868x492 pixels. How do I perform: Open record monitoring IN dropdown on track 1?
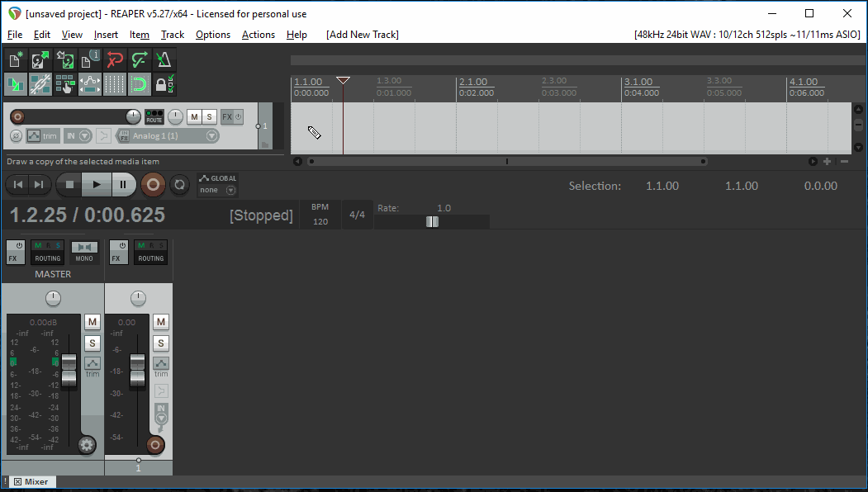(x=78, y=136)
